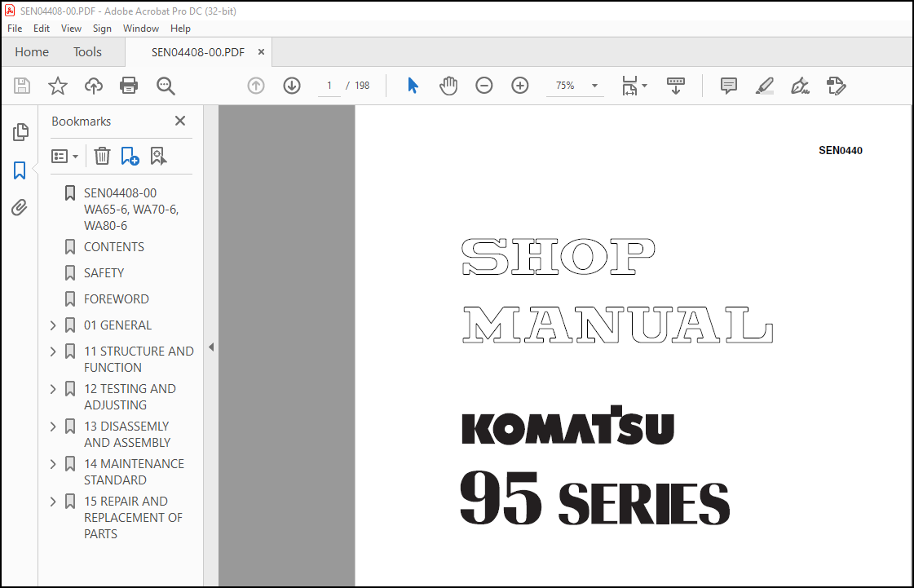914x588 pixels.
Task: Jump to the CONTENTS bookmark
Action: tap(113, 247)
